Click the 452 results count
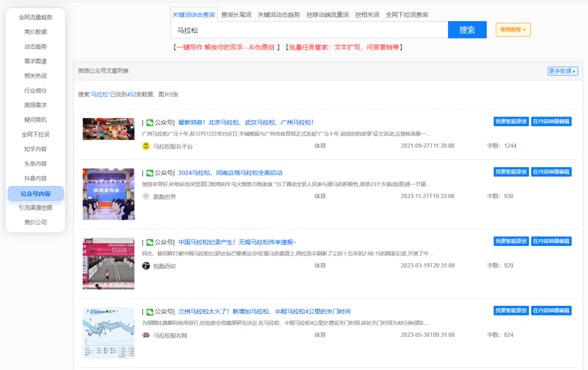The height and width of the screenshot is (370, 588). pos(131,95)
